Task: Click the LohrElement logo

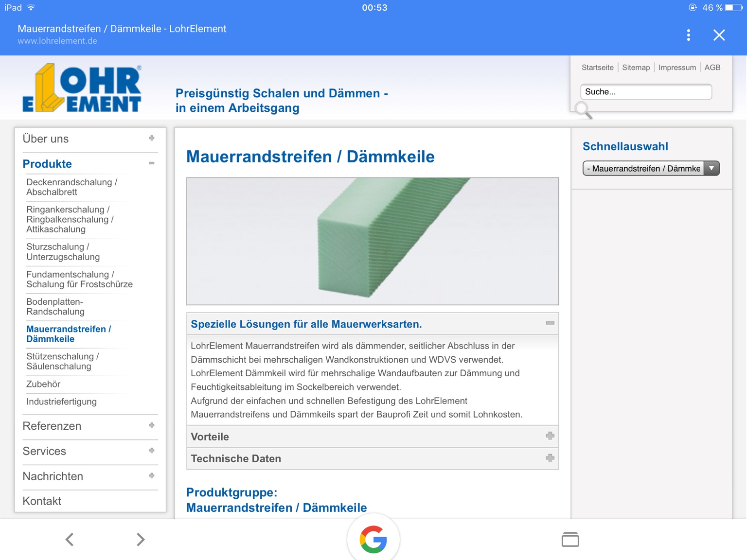Action: pyautogui.click(x=82, y=88)
